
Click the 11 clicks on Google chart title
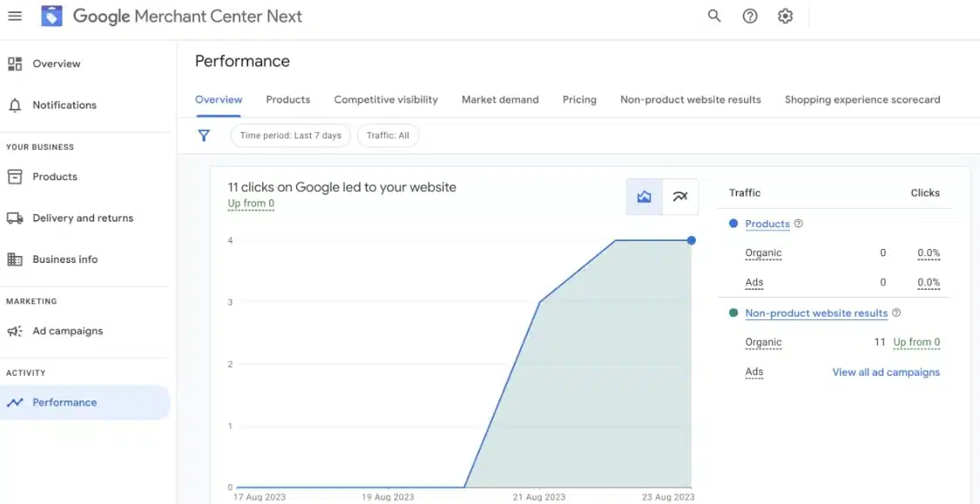click(341, 187)
